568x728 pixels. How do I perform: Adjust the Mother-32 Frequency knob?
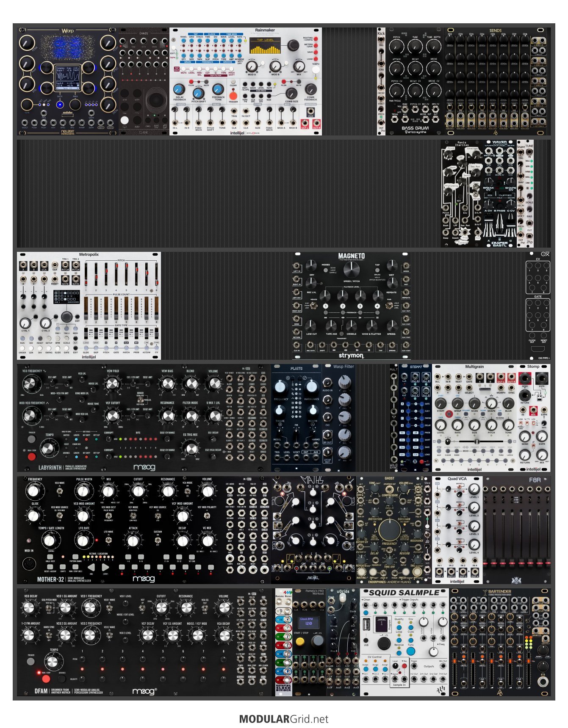33,491
